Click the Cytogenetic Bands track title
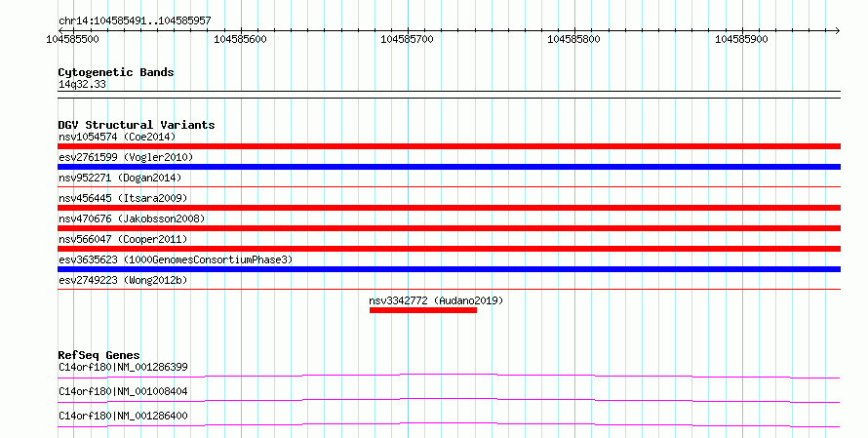Image resolution: width=868 pixels, height=438 pixels. click(x=116, y=72)
